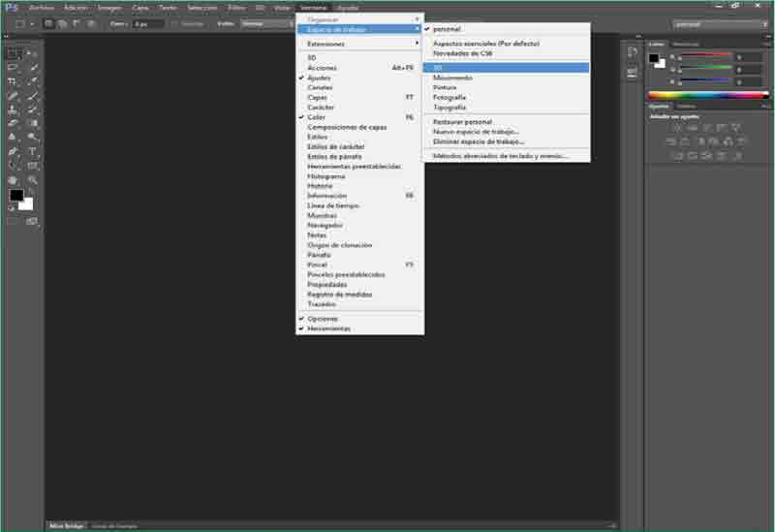Switch to the Mini Bridge tab
This screenshot has width=775, height=532.
(x=66, y=526)
